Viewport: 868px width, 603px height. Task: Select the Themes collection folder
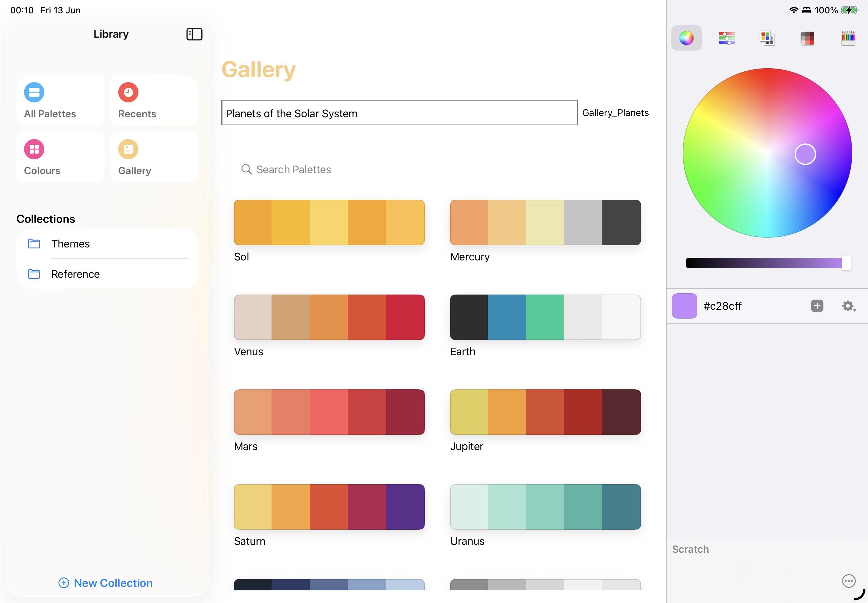coord(107,244)
